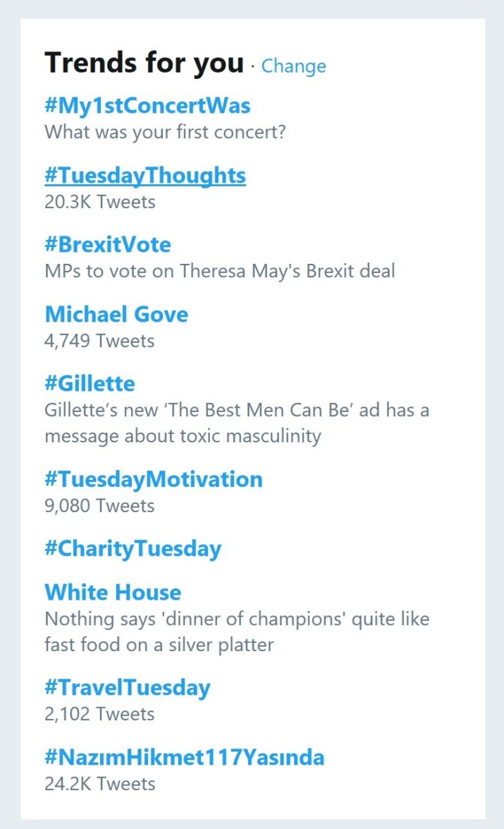The image size is (504, 829).
Task: Go to the #TuesdayMotivation trend
Action: [154, 480]
